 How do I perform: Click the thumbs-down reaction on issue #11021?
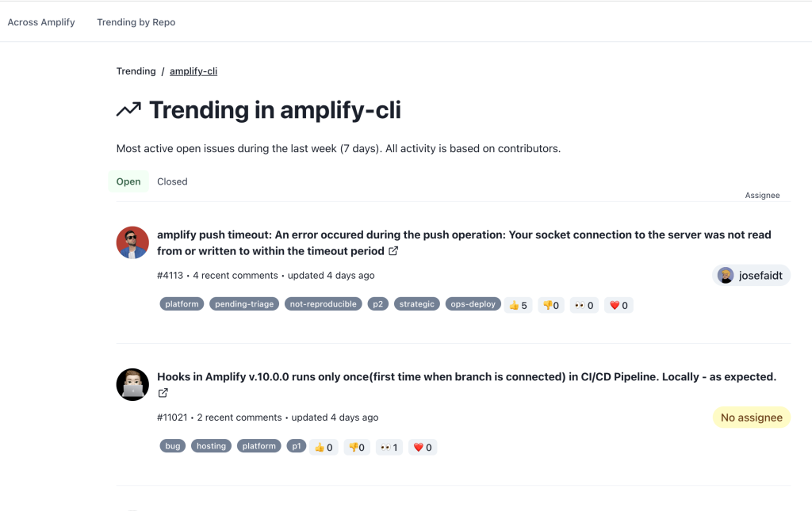(x=356, y=446)
